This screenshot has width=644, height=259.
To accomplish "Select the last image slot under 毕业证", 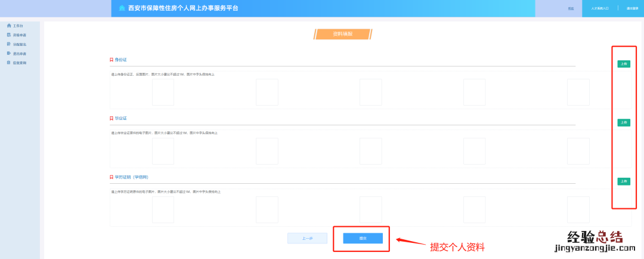I will pos(578,152).
